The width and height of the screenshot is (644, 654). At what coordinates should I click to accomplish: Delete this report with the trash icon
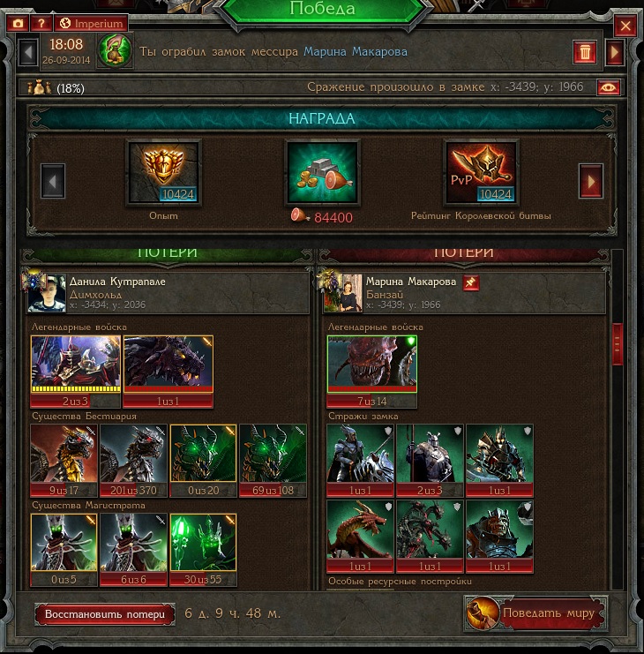[584, 52]
